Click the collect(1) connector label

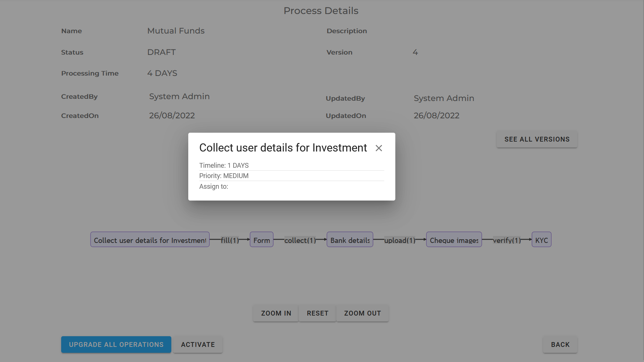tap(300, 240)
